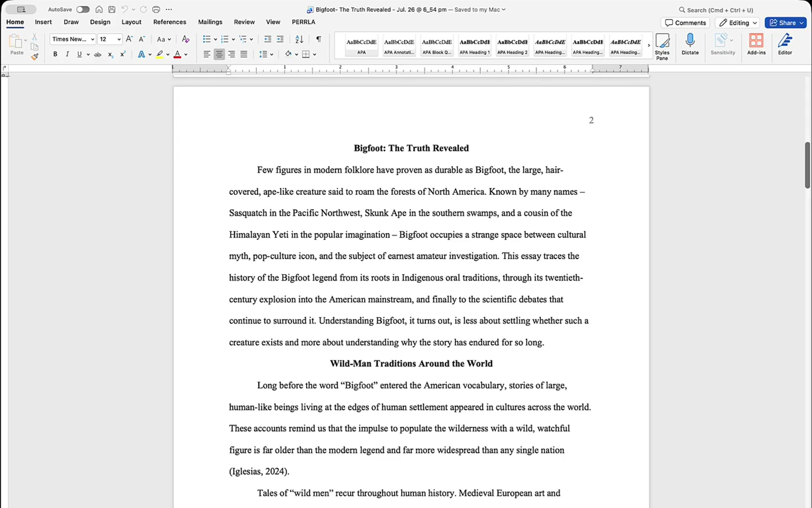Toggle Strikethrough formatting
This screenshot has width=812, height=508.
(x=98, y=54)
